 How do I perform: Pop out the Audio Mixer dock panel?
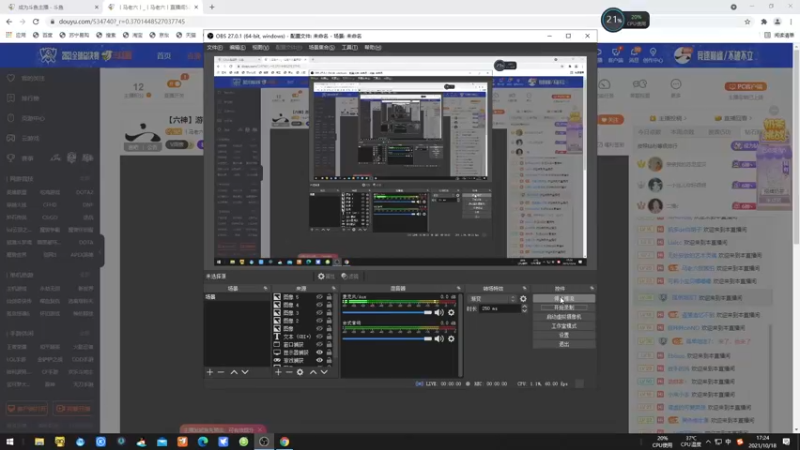(x=458, y=288)
